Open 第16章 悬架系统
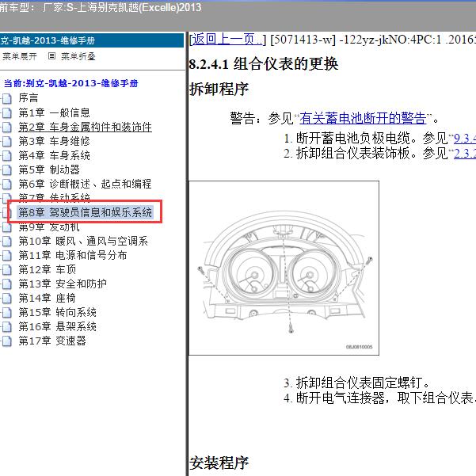The width and height of the screenshot is (476, 476). [x=57, y=326]
